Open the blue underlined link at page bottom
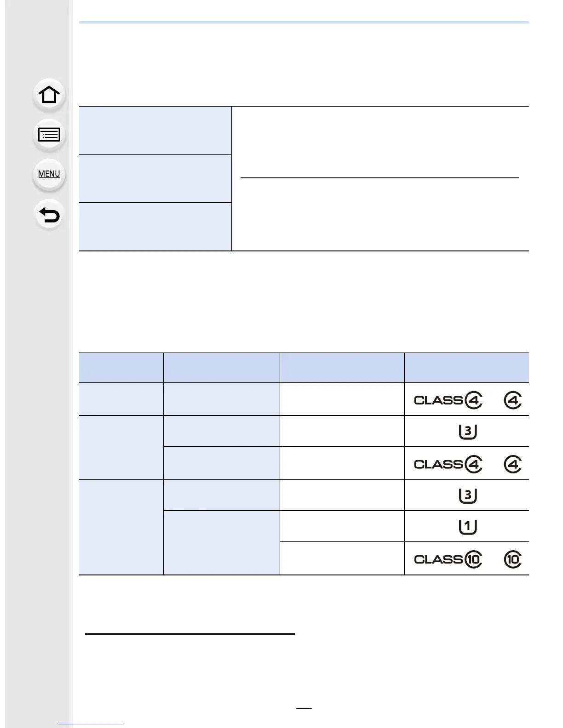This screenshot has height=728, width=563. point(91,724)
